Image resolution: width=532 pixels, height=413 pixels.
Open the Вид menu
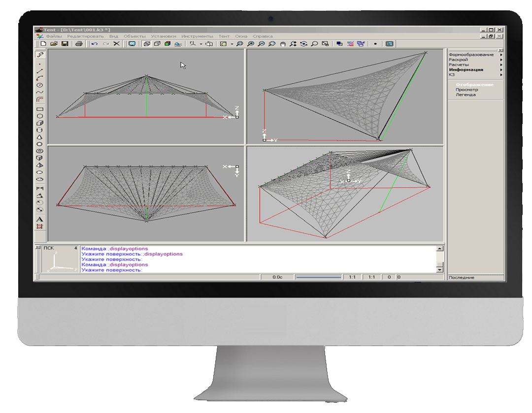tap(114, 36)
